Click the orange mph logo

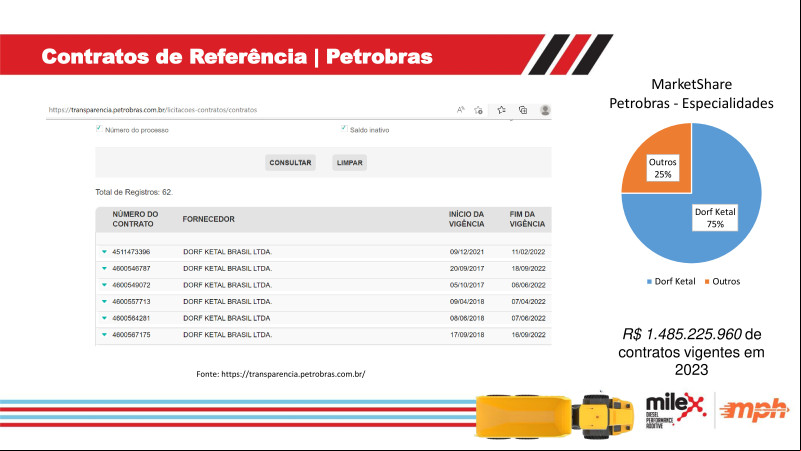pyautogui.click(x=754, y=410)
